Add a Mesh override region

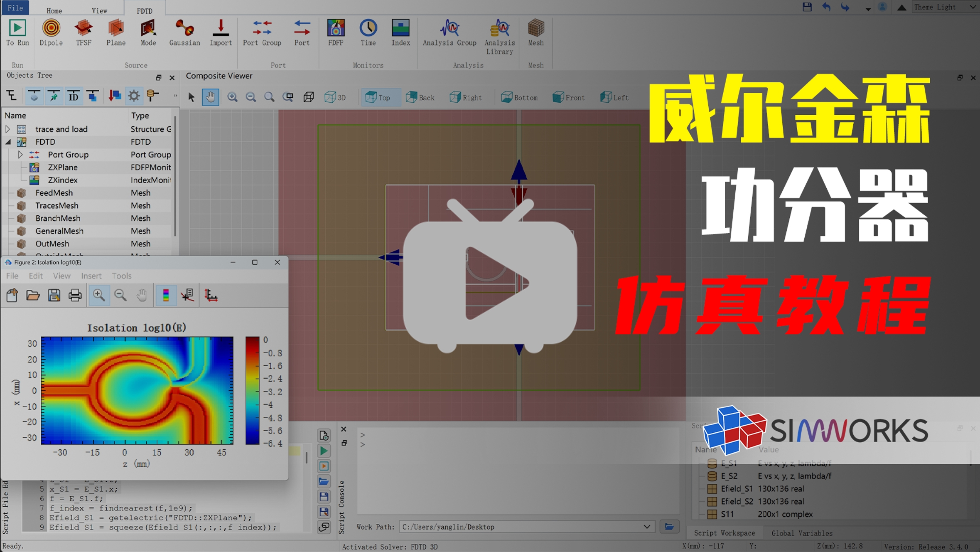pos(536,32)
